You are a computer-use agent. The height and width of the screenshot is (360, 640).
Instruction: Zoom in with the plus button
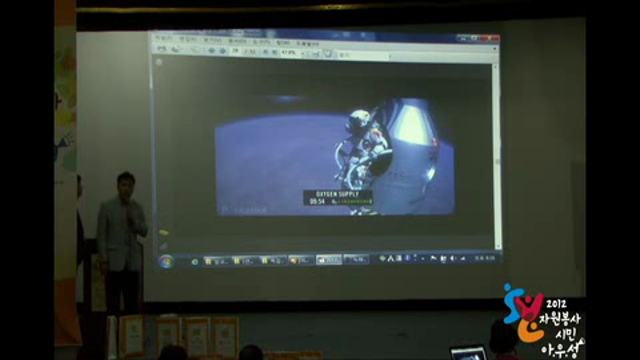point(274,52)
